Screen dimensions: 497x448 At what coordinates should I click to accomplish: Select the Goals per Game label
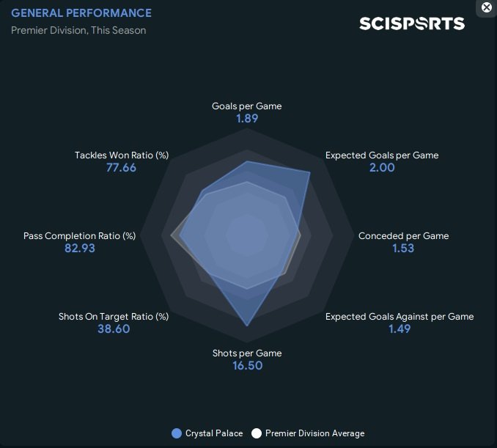point(246,106)
